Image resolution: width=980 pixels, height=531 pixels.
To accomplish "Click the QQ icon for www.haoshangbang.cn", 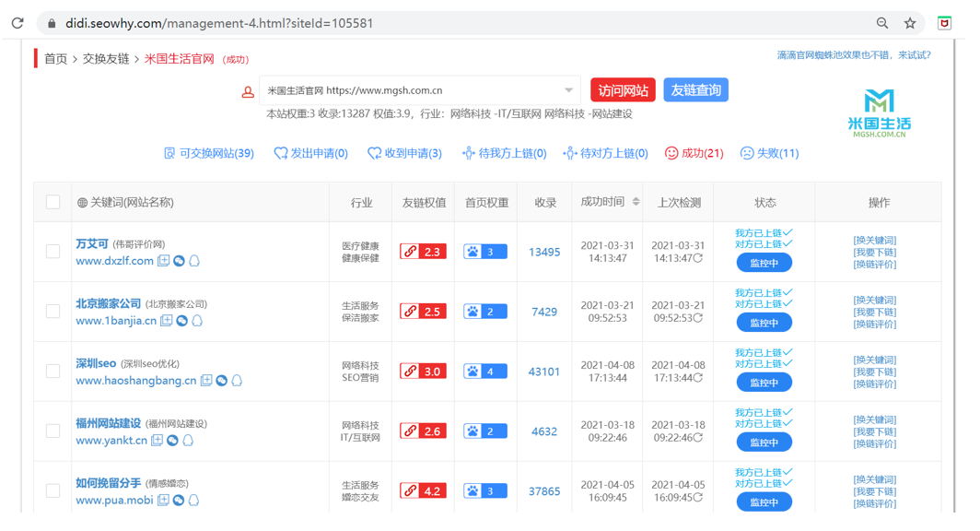I will pyautogui.click(x=237, y=380).
